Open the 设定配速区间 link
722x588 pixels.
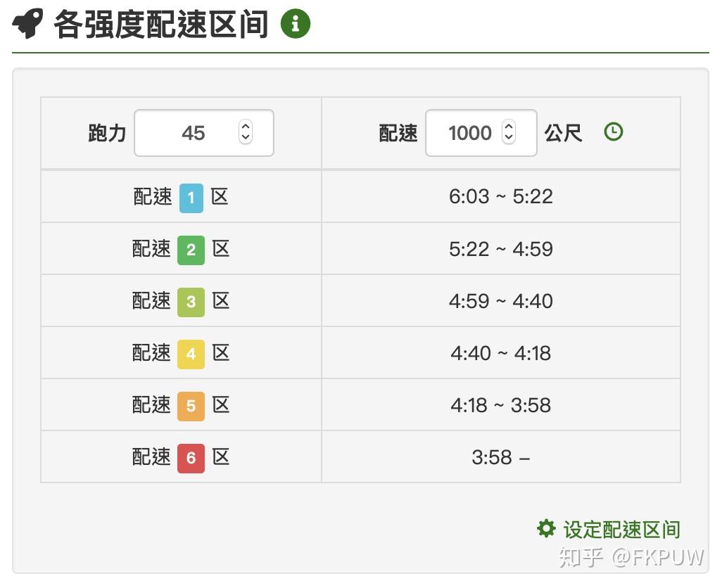pyautogui.click(x=621, y=529)
